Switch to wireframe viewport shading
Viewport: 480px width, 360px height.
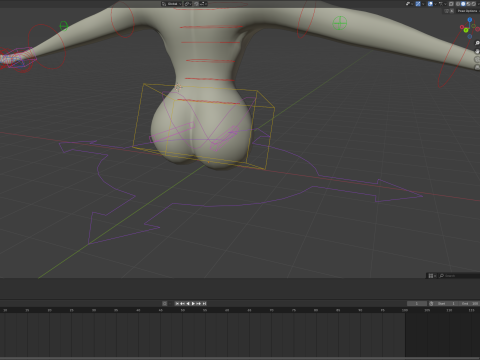458,4
